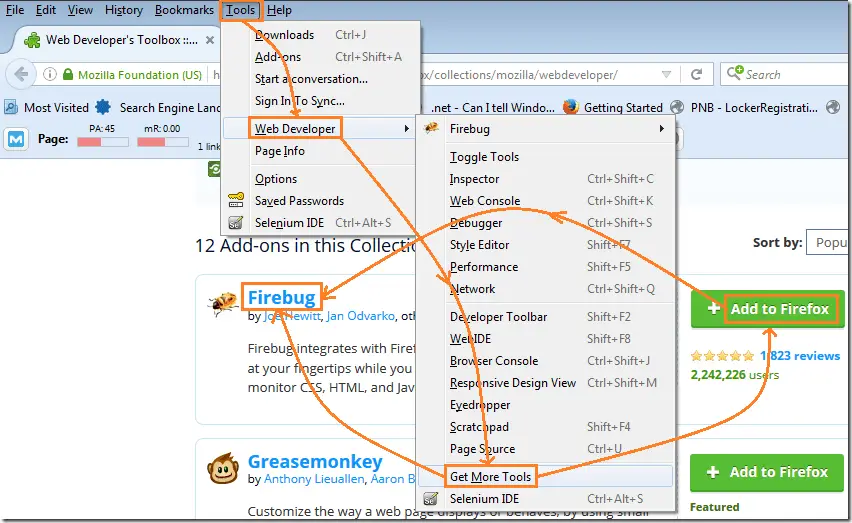852x523 pixels.
Task: Select Style Editor menu item
Action: point(546,245)
